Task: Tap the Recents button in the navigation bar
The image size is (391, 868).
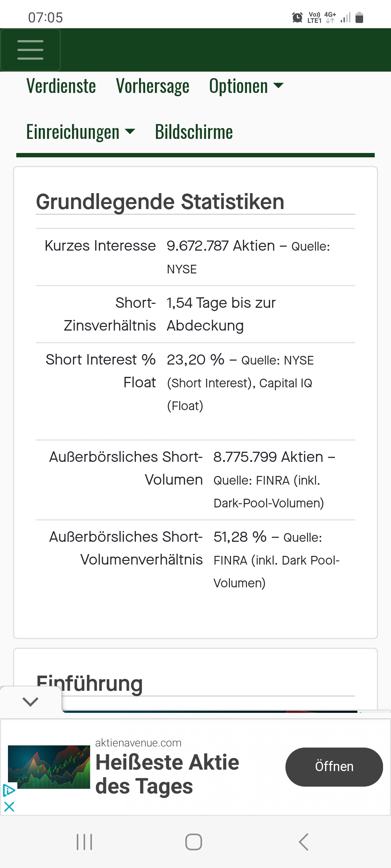Action: click(x=84, y=842)
